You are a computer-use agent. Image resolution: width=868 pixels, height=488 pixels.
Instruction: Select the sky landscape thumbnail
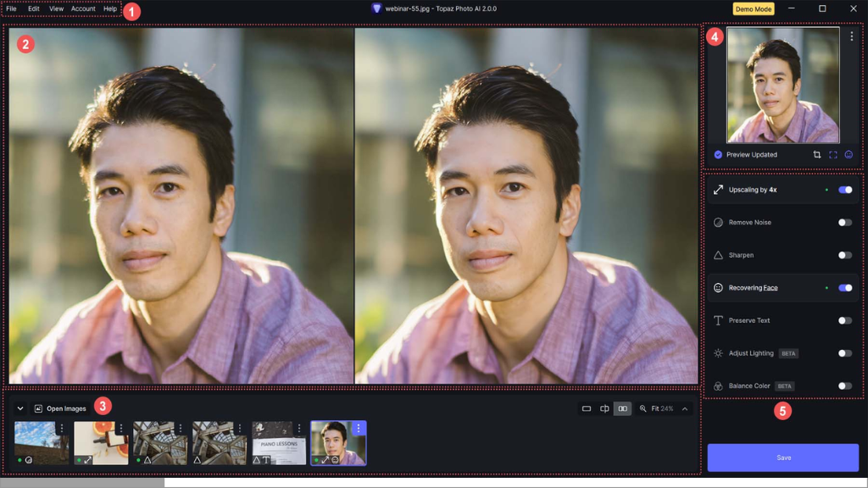pos(42,442)
